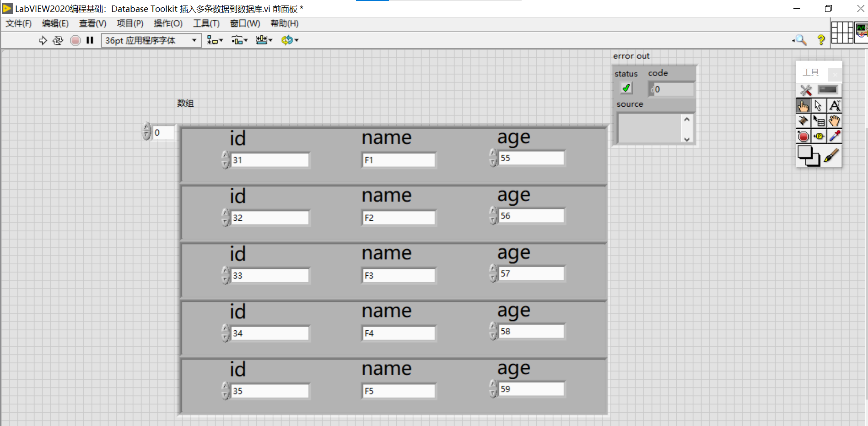Select the Probe Data tool
The image size is (868, 426).
[819, 136]
